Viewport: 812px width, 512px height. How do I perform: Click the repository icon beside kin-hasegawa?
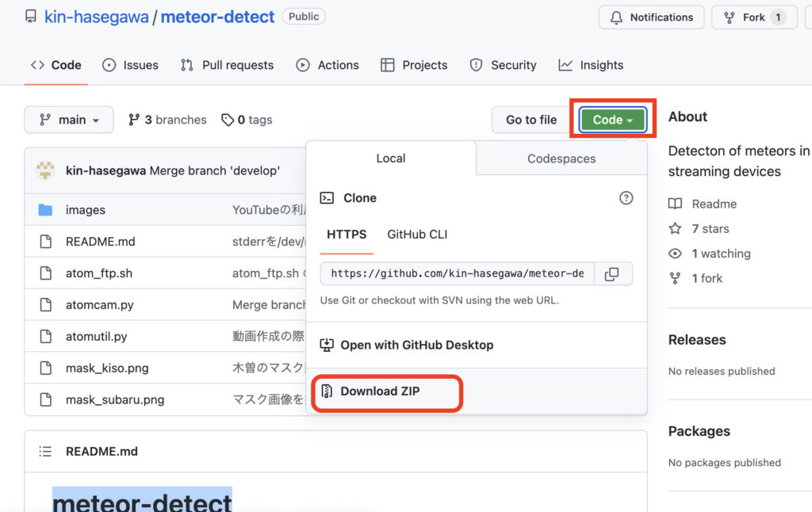[x=31, y=17]
